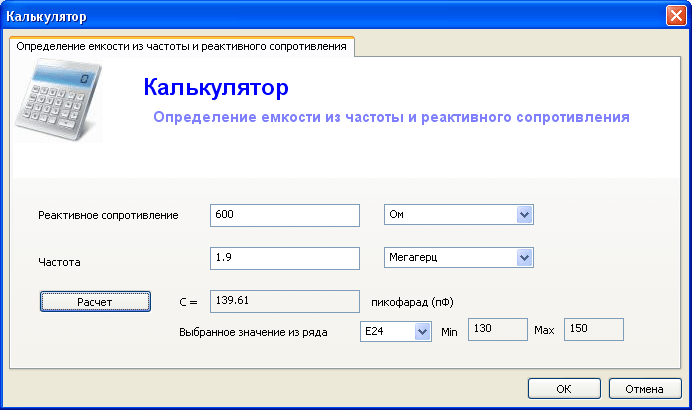Click the пикофарад (пФ) unit label
692x410 pixels.
click(412, 302)
